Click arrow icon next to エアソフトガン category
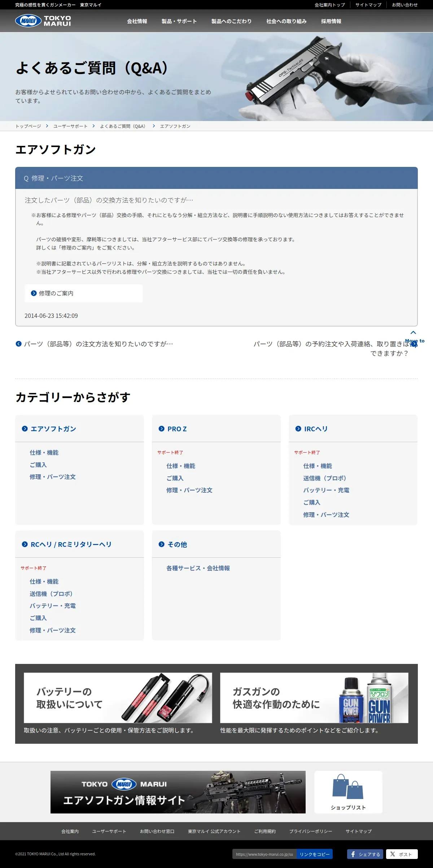 pos(25,429)
